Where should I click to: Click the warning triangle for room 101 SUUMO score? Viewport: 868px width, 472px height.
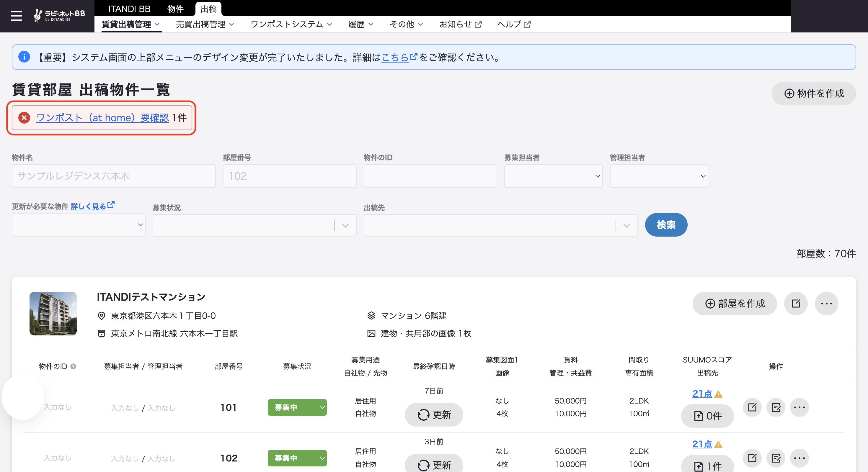pyautogui.click(x=718, y=394)
